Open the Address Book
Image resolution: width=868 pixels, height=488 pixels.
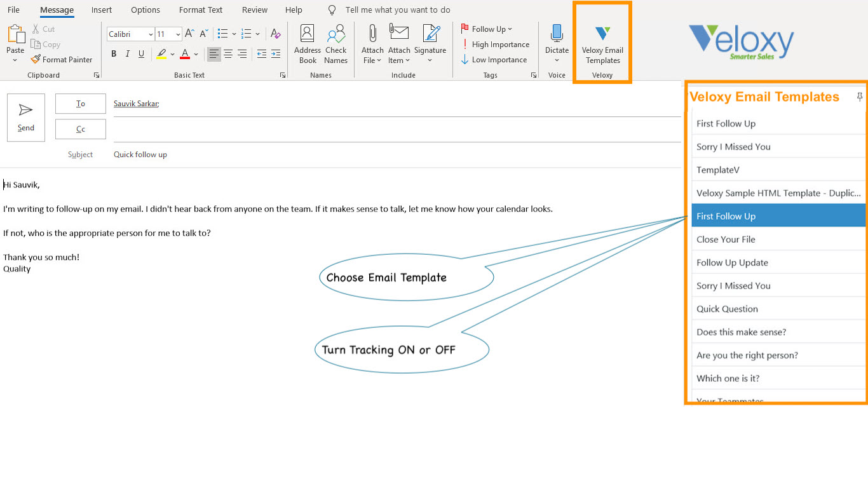click(308, 44)
